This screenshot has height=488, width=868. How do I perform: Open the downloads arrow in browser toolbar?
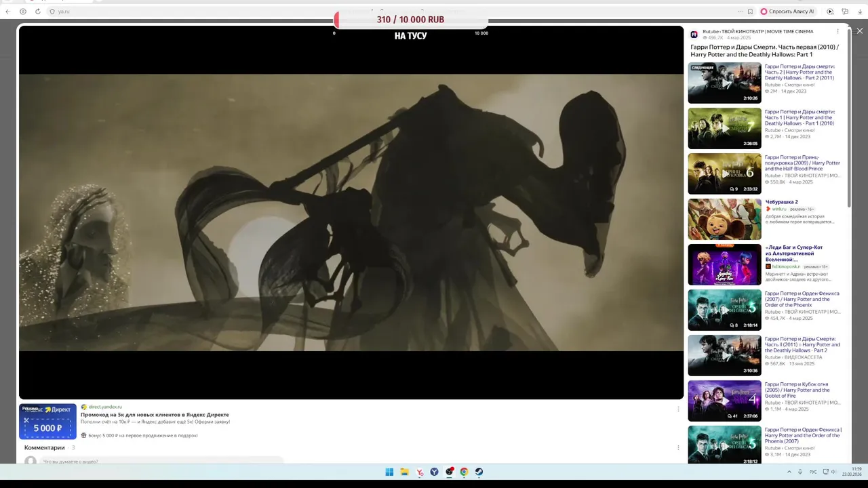point(860,12)
